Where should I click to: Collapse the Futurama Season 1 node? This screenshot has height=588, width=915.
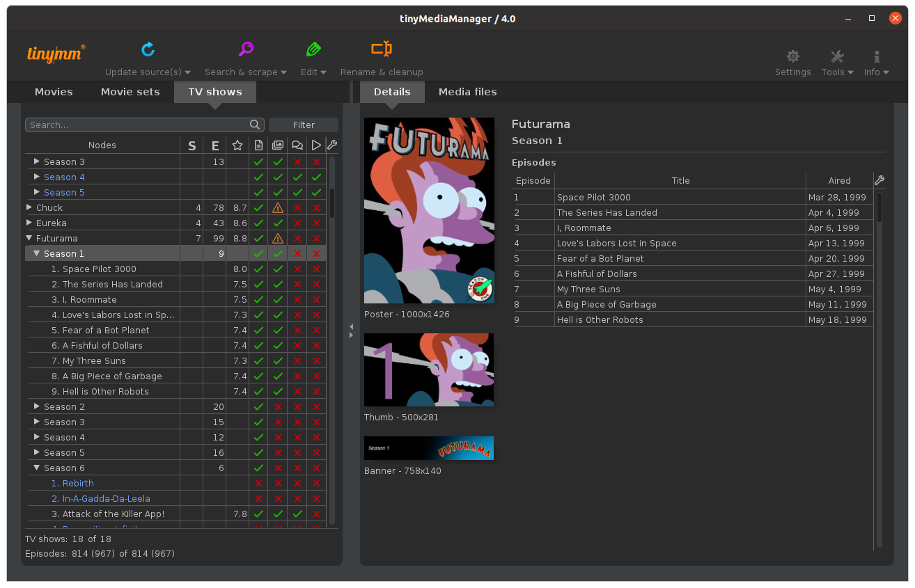pyautogui.click(x=37, y=254)
